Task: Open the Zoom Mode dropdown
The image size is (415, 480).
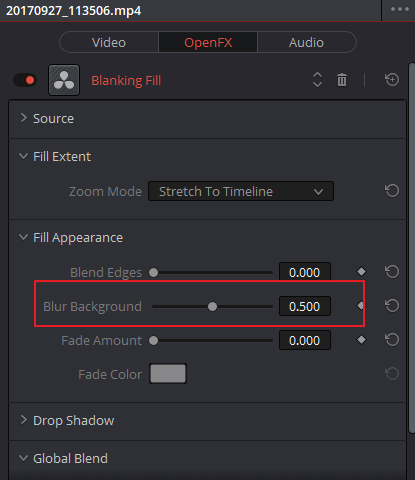Action: [241, 191]
